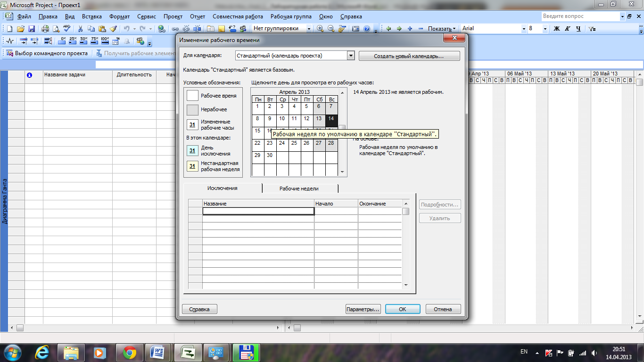Viewport: 644px width, 362px height.
Task: Click the dialog's 'Справка' button
Action: (199, 309)
